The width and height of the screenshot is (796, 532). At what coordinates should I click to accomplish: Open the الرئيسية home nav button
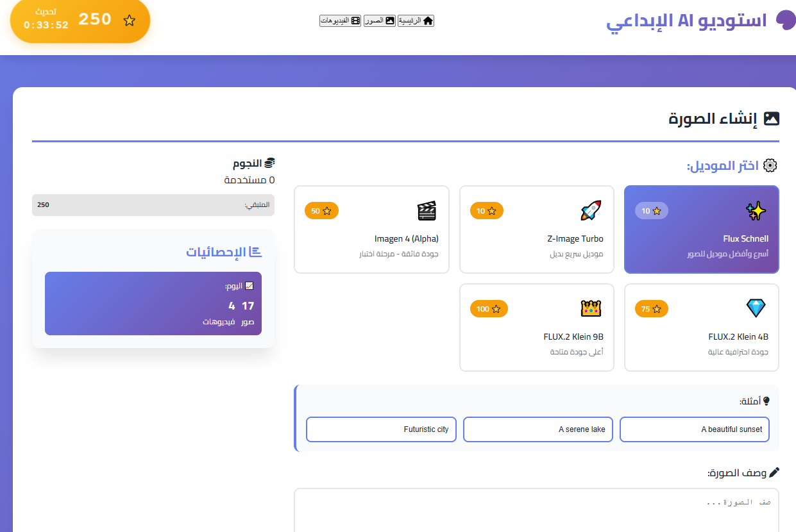416,21
